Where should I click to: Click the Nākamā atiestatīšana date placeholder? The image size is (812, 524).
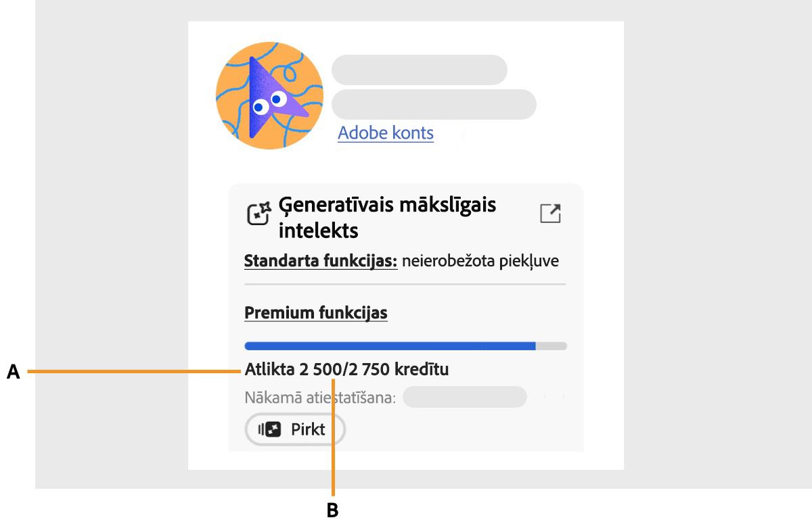click(464, 397)
